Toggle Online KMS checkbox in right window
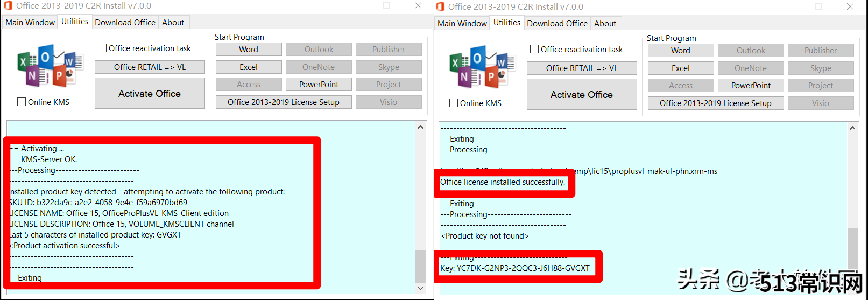 (x=454, y=103)
